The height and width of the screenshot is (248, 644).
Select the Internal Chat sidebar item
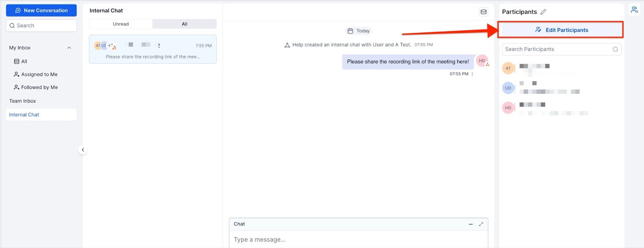coord(24,115)
